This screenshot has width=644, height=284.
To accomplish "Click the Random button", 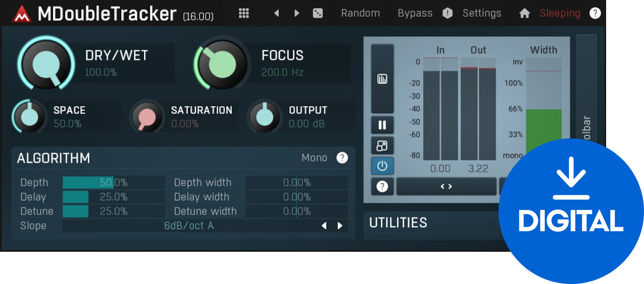I will pyautogui.click(x=360, y=13).
